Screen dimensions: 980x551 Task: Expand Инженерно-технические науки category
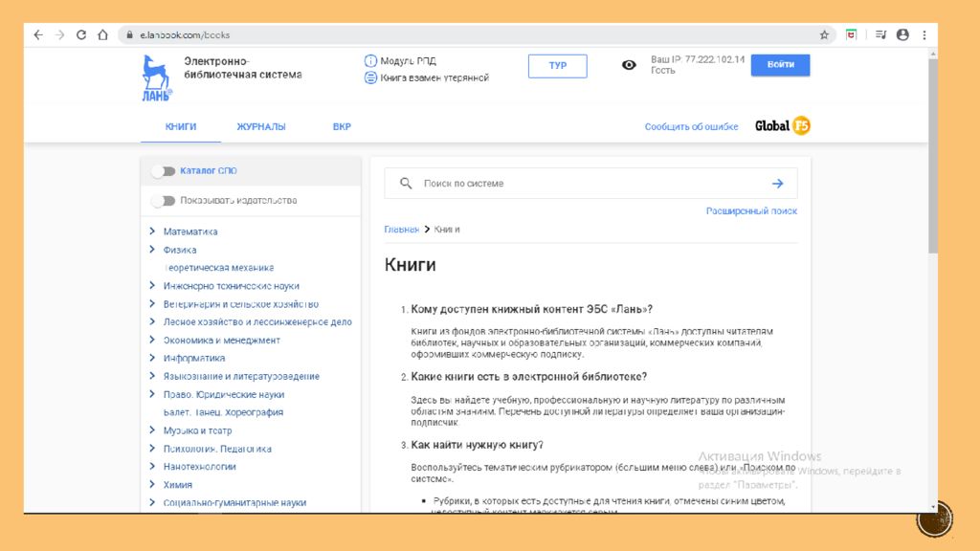point(152,285)
